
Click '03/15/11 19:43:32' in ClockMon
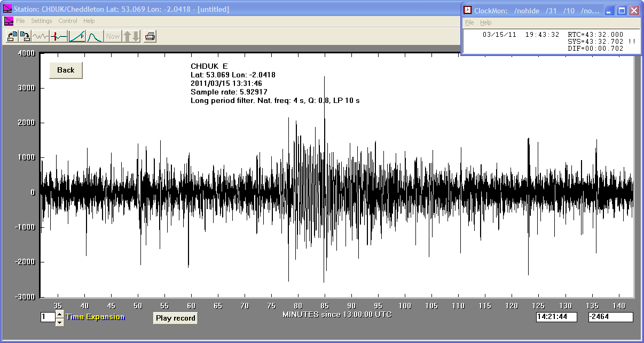click(x=521, y=35)
